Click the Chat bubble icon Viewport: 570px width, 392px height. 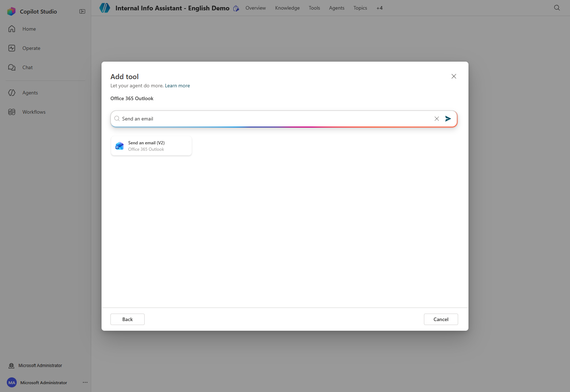pyautogui.click(x=12, y=67)
